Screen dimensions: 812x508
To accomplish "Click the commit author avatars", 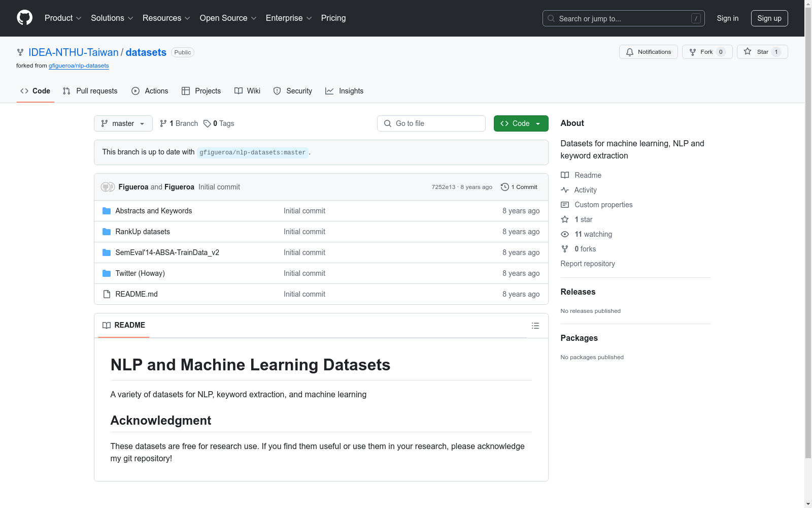I will [108, 187].
